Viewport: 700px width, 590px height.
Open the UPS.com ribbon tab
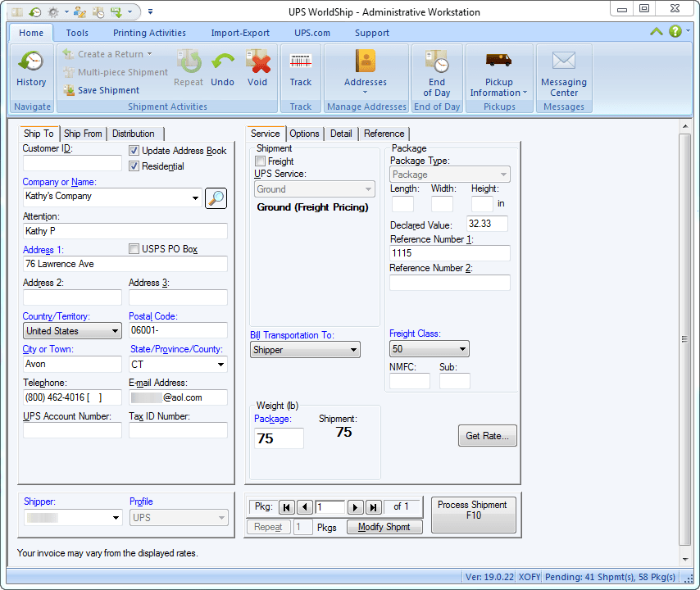(x=312, y=33)
